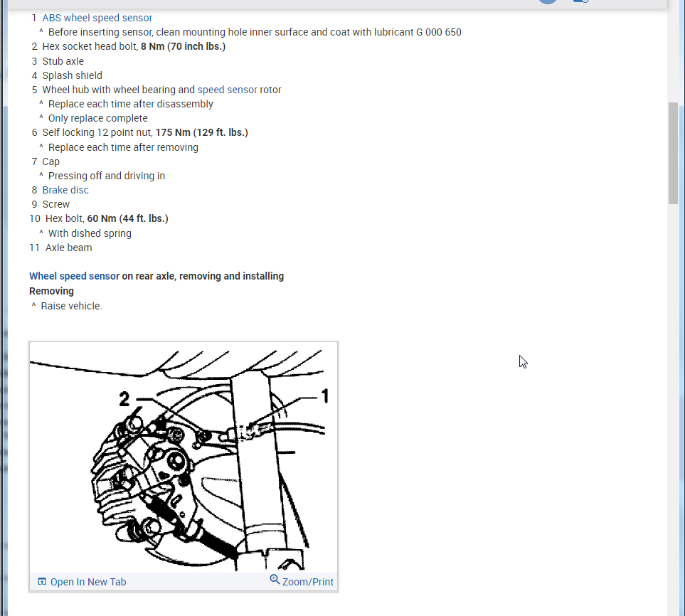Open the Brake disc link
The image size is (685, 616).
65,190
